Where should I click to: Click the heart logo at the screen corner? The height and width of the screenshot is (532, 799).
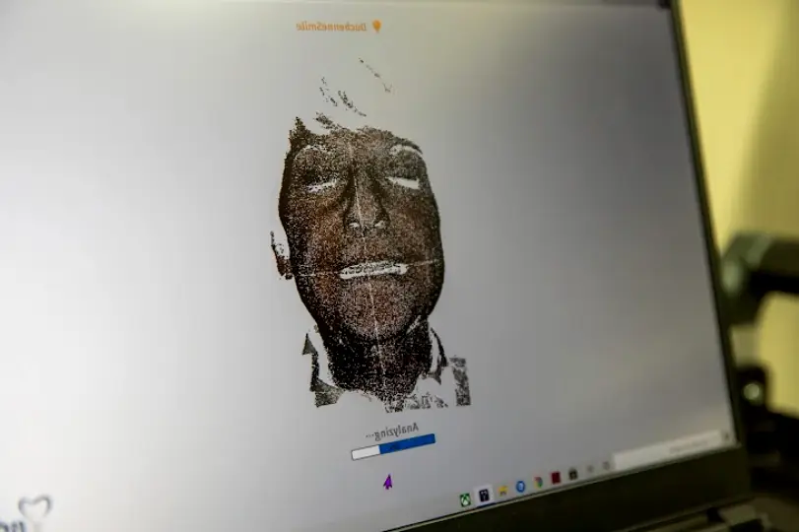35,511
